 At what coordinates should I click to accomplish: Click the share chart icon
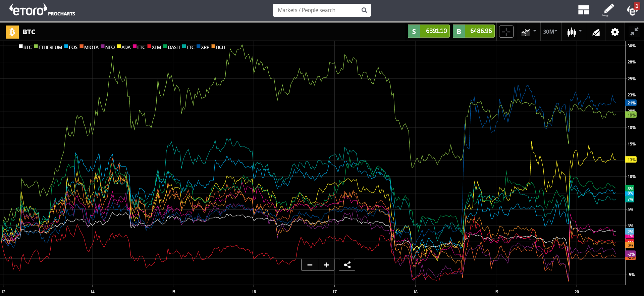click(347, 265)
